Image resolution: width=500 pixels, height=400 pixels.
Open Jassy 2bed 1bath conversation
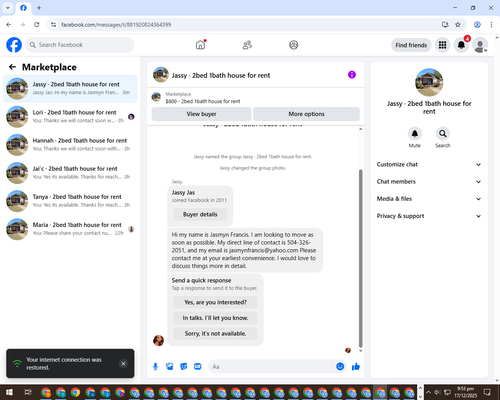point(70,89)
